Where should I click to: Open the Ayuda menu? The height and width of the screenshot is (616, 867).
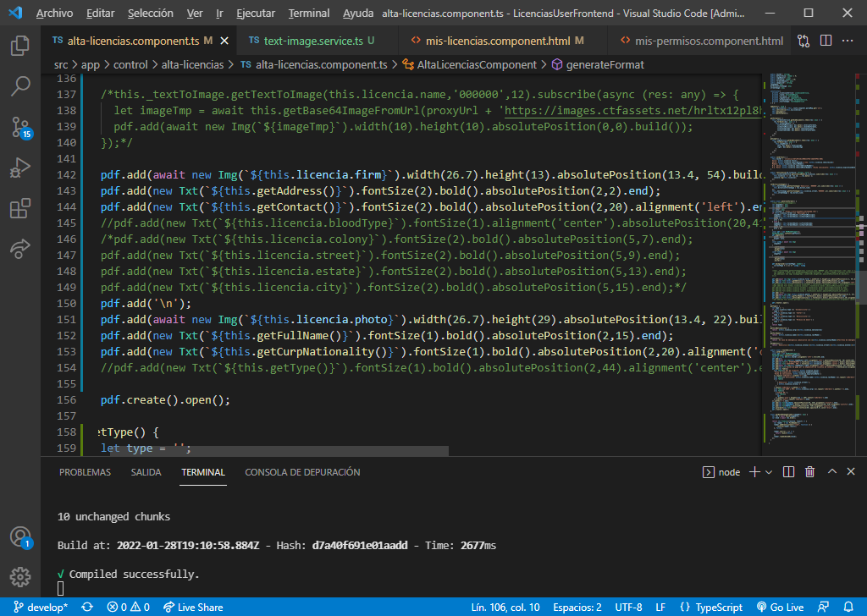pyautogui.click(x=358, y=14)
